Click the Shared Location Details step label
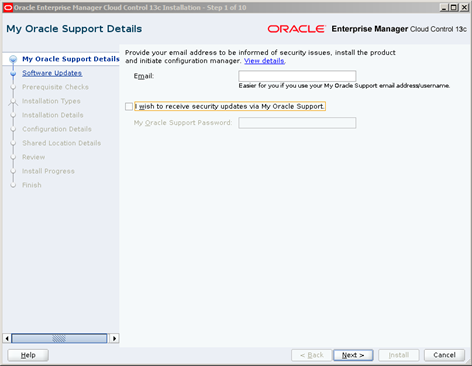 pos(61,143)
